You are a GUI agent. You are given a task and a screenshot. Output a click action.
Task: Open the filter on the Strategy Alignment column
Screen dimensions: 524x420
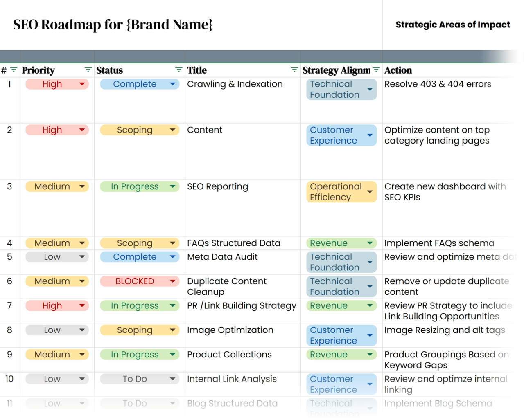pos(376,70)
